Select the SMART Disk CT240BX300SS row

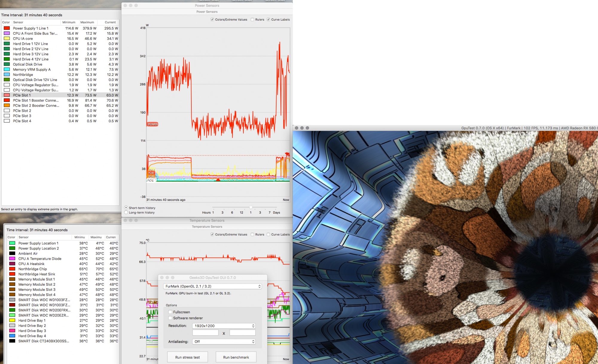(63, 341)
